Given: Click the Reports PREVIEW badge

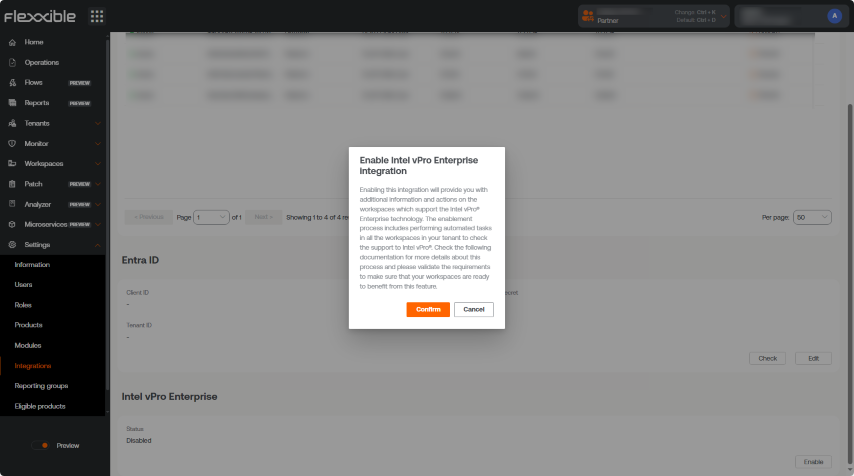Looking at the screenshot, I should [x=80, y=103].
